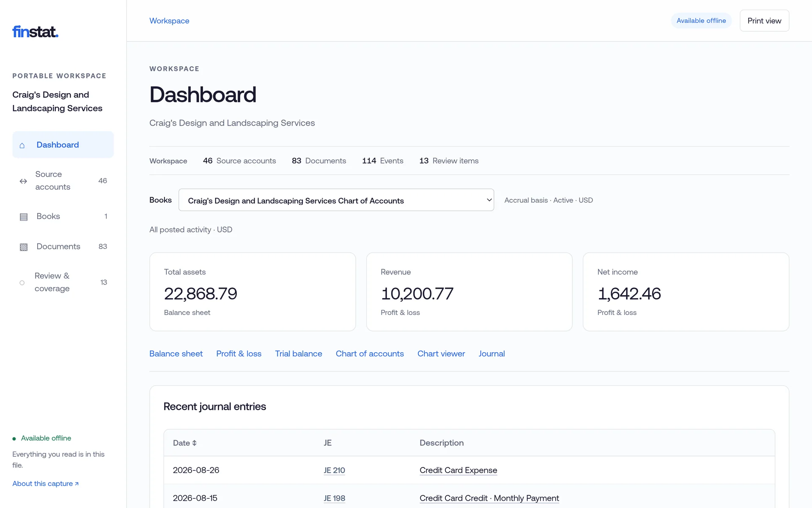Click the Workspace breadcrumb link
Image resolution: width=812 pixels, height=508 pixels.
169,21
